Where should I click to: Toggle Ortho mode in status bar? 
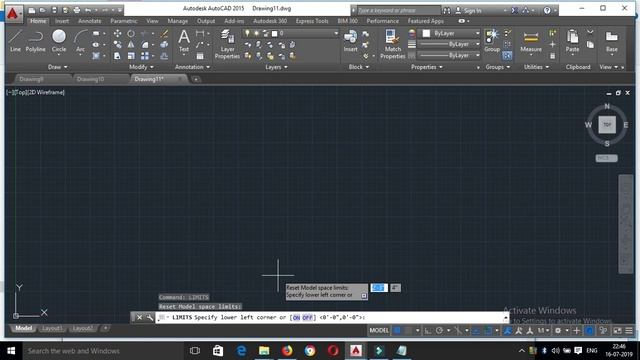tap(428, 330)
